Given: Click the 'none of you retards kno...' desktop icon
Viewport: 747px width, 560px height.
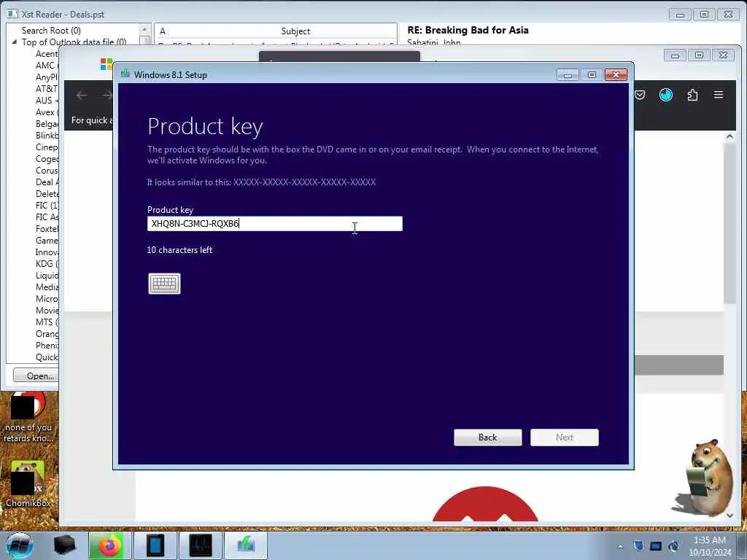Looking at the screenshot, I should [28, 418].
